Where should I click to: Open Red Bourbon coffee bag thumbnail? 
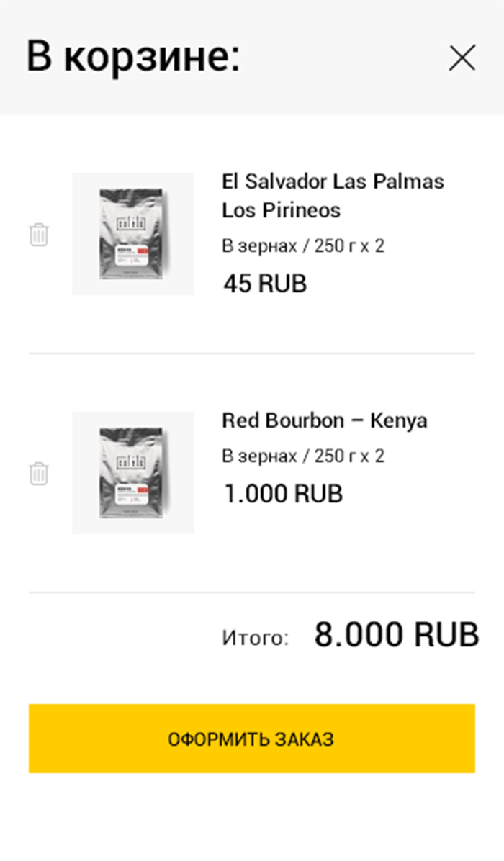[133, 473]
